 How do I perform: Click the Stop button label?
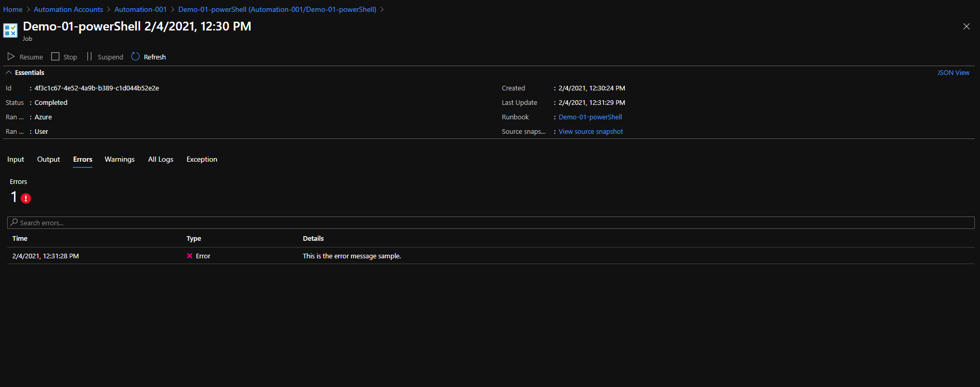pos(70,57)
